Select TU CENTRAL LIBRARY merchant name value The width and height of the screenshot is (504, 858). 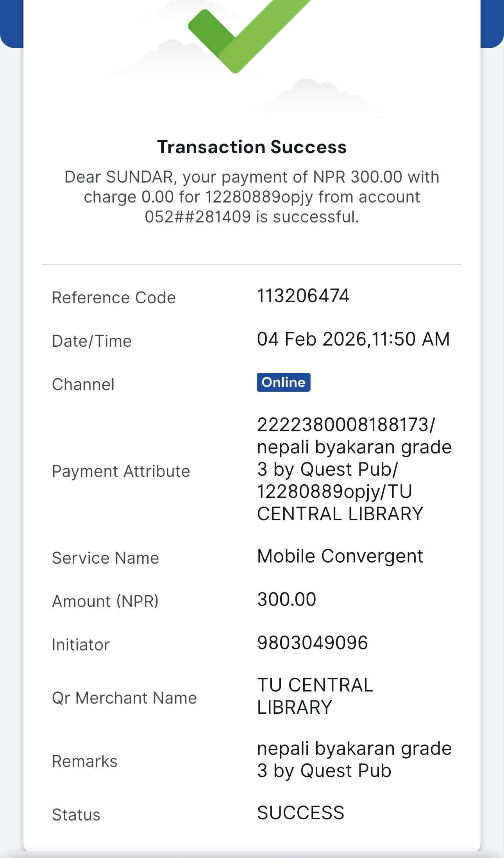315,696
